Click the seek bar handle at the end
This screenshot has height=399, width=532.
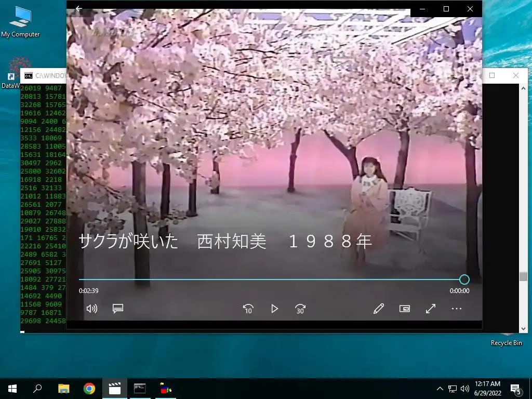click(x=464, y=280)
